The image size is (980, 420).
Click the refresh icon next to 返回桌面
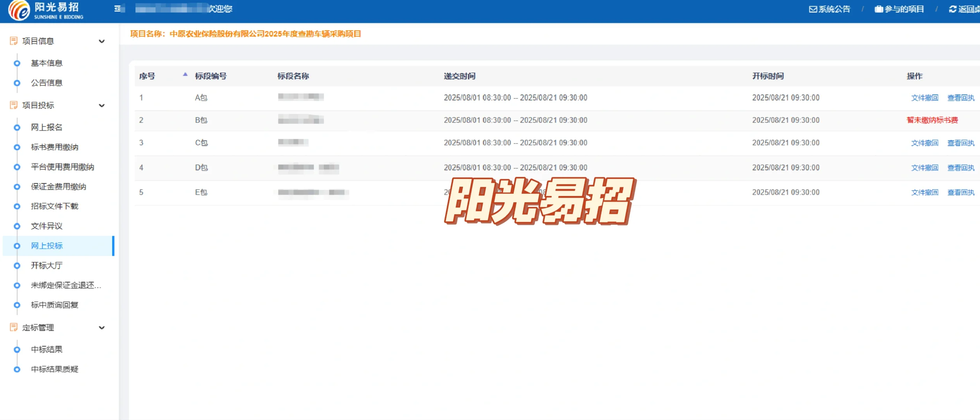pyautogui.click(x=952, y=9)
